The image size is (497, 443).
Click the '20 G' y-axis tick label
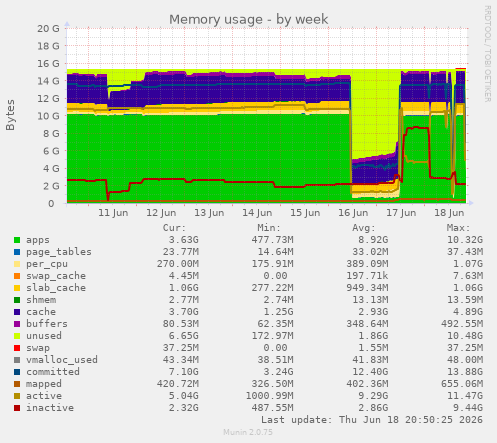(x=48, y=29)
